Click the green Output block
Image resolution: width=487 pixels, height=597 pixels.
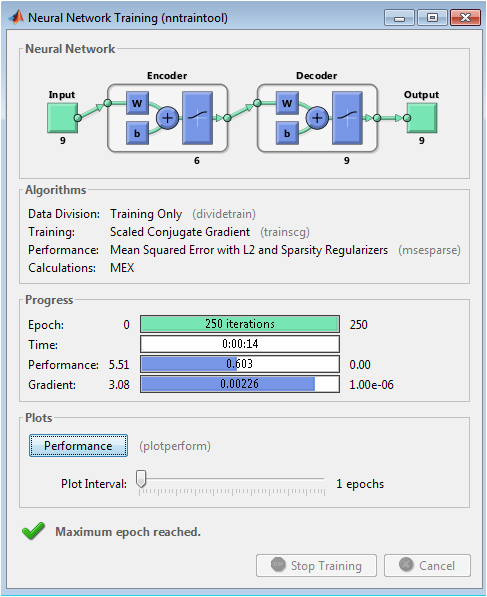[422, 118]
